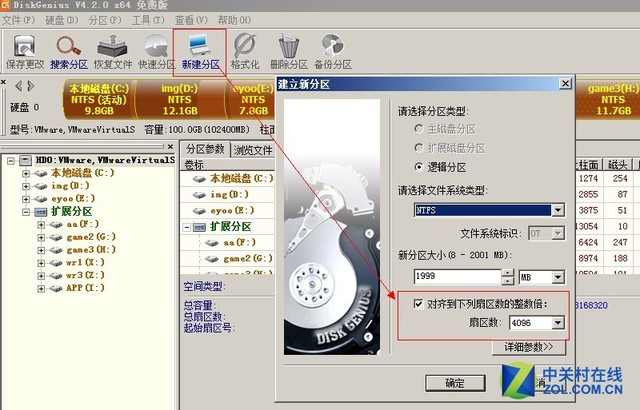Switch to the 分区参数 tab
Viewport: 640px width, 410px height.
(x=205, y=149)
